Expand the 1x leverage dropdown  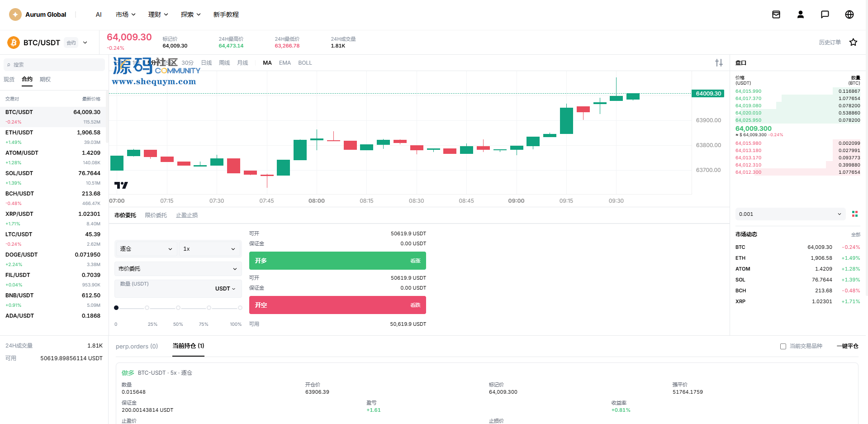click(x=210, y=249)
